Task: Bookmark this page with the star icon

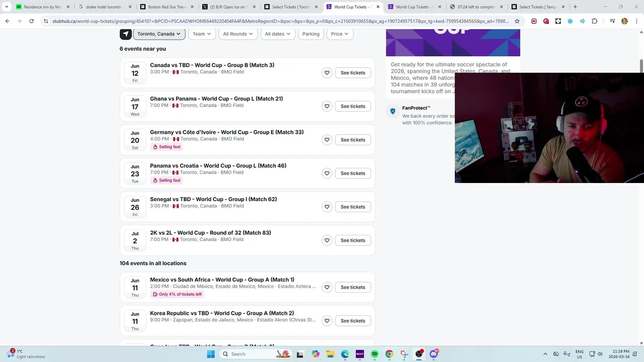Action: [x=517, y=21]
